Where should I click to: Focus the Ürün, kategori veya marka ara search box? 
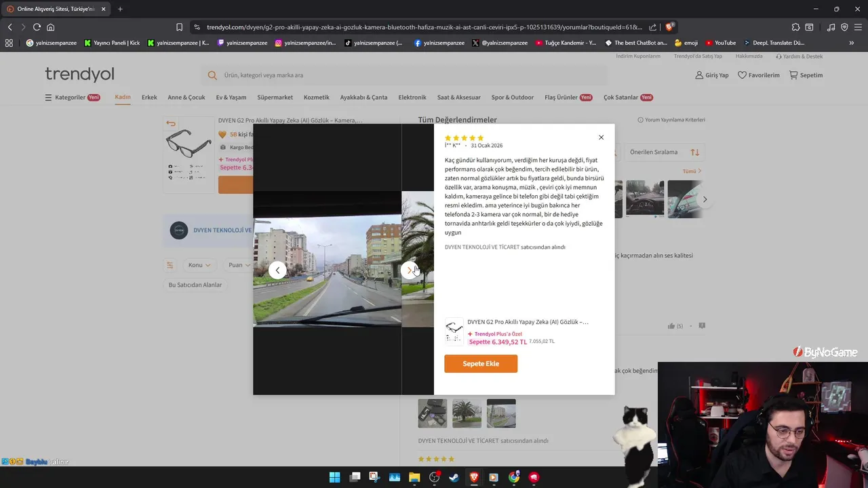pyautogui.click(x=403, y=75)
